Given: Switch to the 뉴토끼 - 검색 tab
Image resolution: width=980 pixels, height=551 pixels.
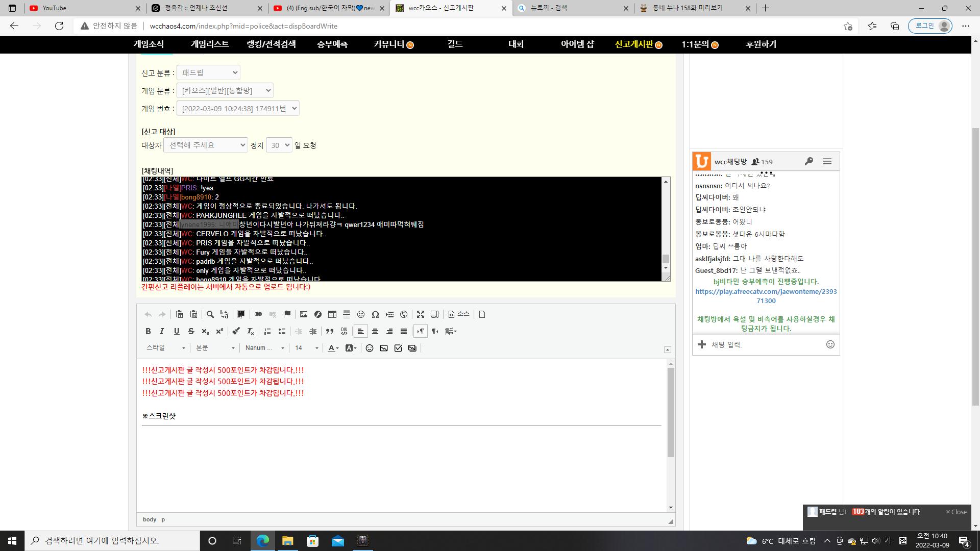Looking at the screenshot, I should 573,8.
